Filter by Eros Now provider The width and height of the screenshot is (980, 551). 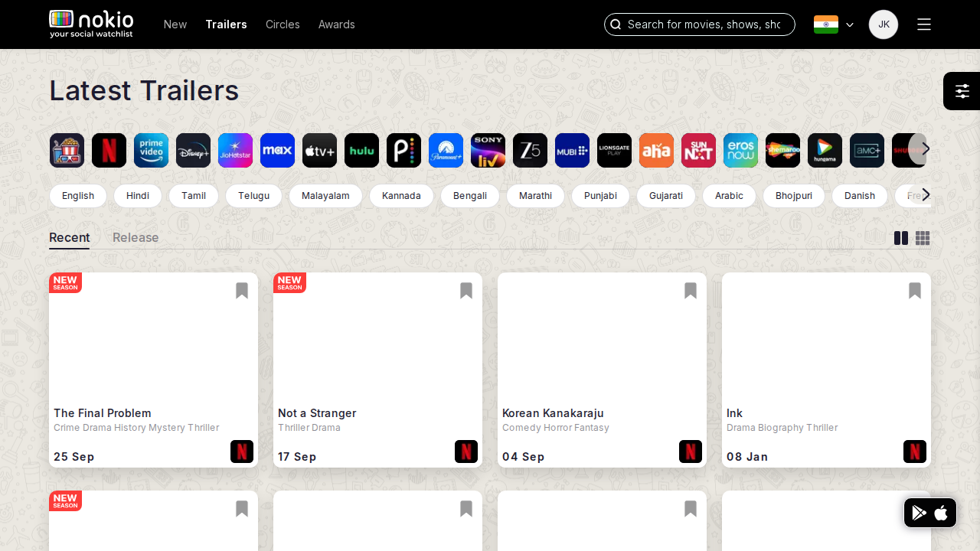pyautogui.click(x=740, y=150)
